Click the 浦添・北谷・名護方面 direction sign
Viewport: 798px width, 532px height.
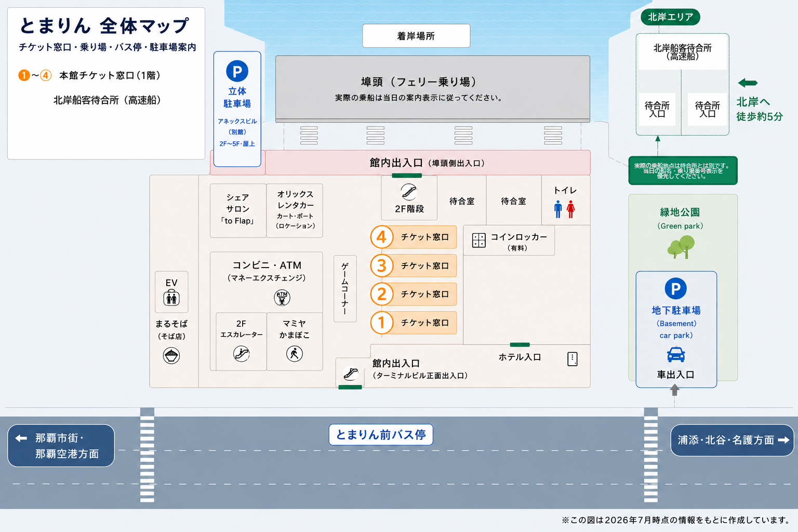point(733,440)
